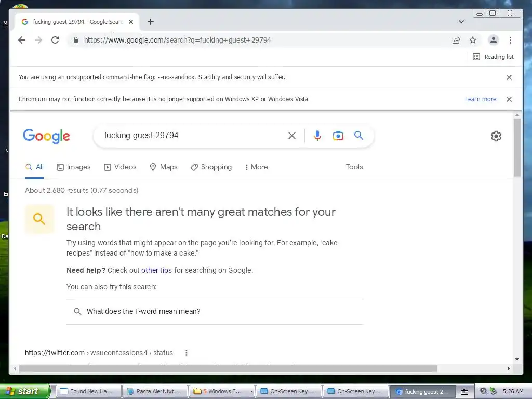Dismiss the Windows XP unsupported warning

coord(509,99)
